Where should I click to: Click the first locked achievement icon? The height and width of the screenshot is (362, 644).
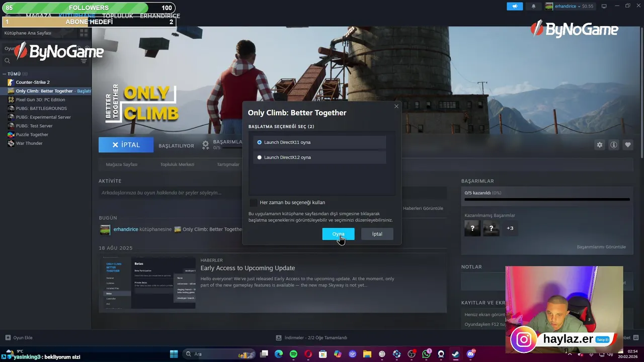[472, 228]
